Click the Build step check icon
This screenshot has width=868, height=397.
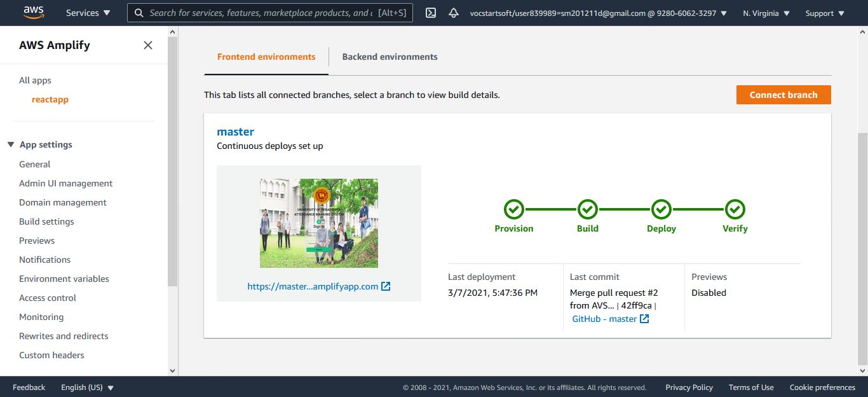pyautogui.click(x=588, y=209)
